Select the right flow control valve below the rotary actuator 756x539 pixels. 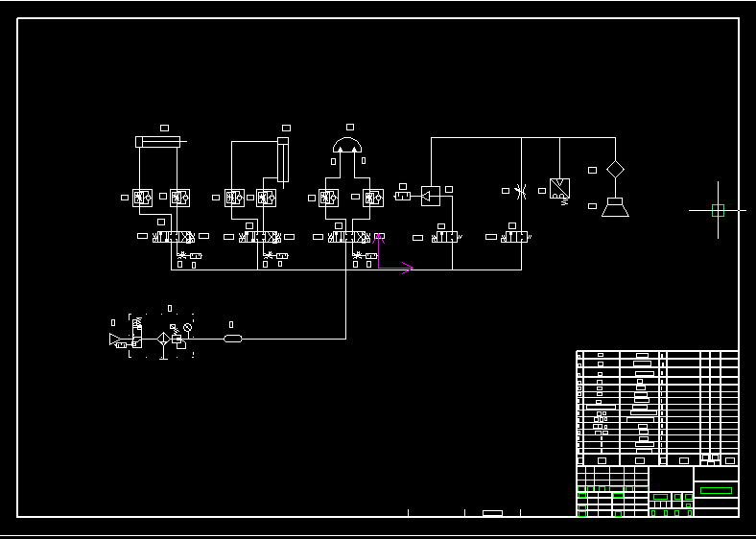(373, 198)
